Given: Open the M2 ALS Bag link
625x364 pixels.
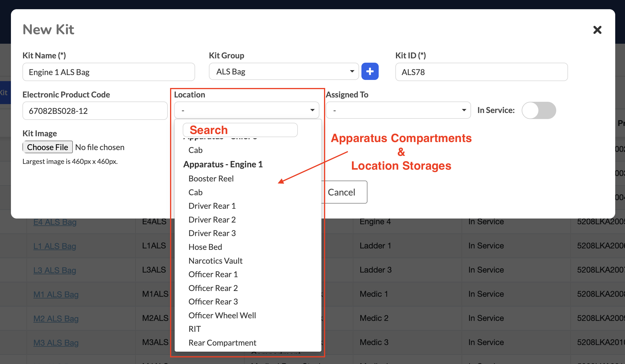Looking at the screenshot, I should click(56, 319).
